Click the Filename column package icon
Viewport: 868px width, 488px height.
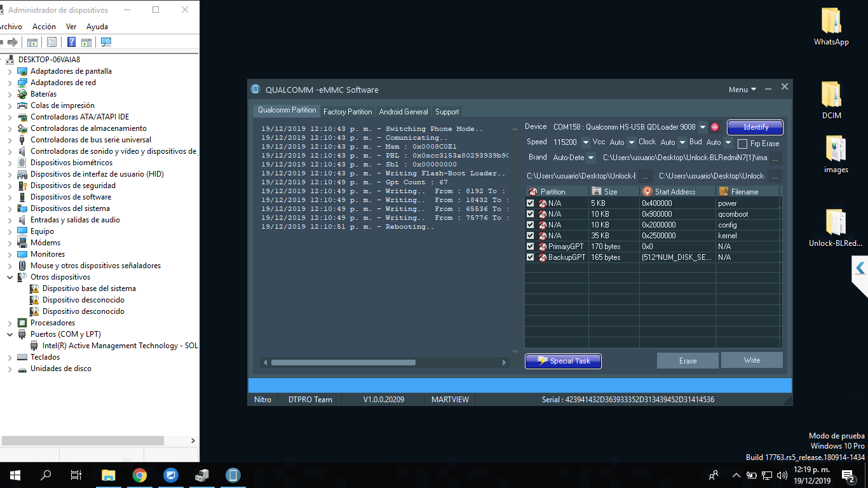[723, 191]
